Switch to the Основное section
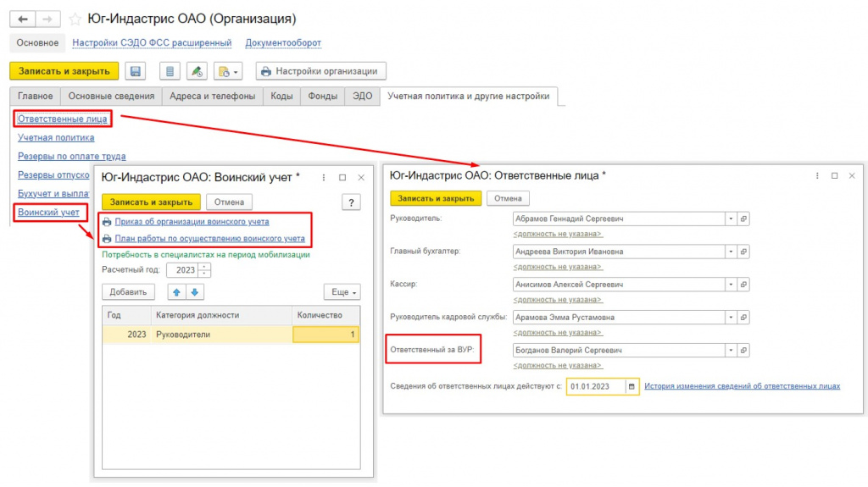Screen dimensions: 868x487 pos(37,42)
